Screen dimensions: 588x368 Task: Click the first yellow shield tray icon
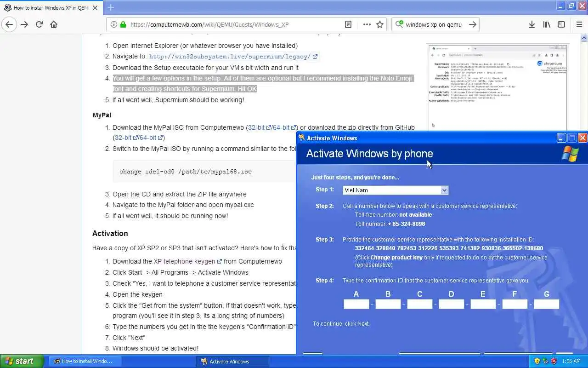(x=537, y=361)
